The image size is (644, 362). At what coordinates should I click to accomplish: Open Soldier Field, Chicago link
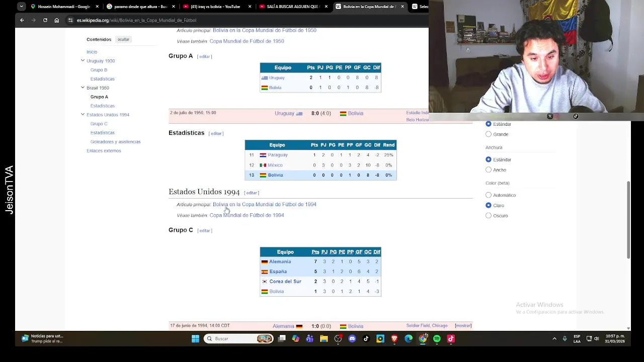click(427, 326)
